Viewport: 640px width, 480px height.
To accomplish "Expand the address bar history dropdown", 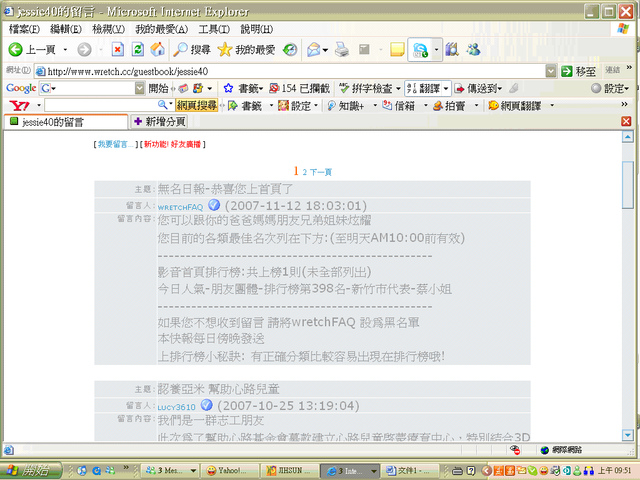I will coord(551,71).
